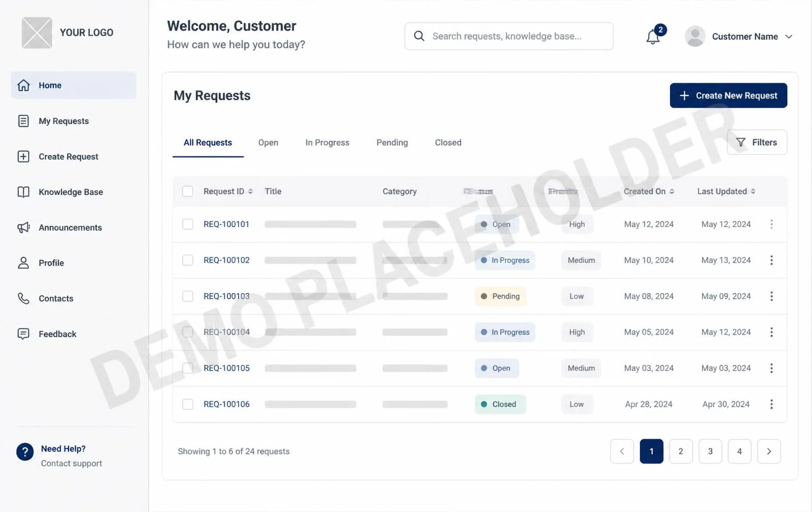Open three-dot menu for REQ-100104

click(771, 332)
